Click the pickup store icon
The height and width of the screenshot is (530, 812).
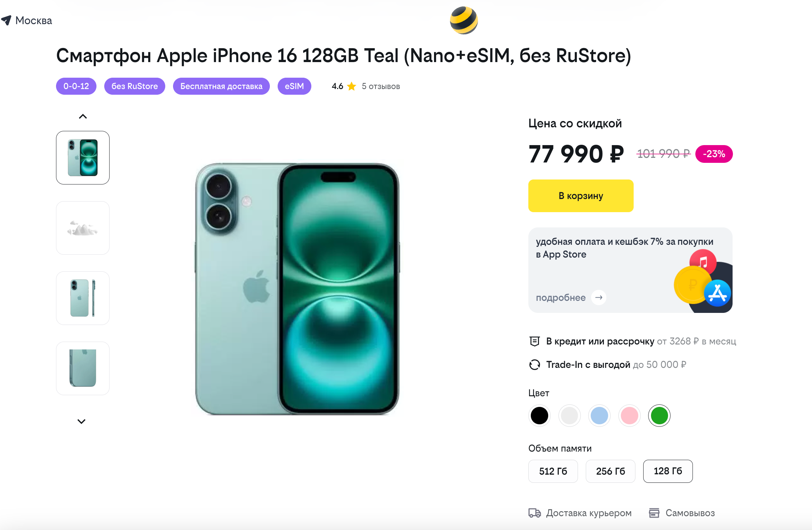[x=654, y=513]
